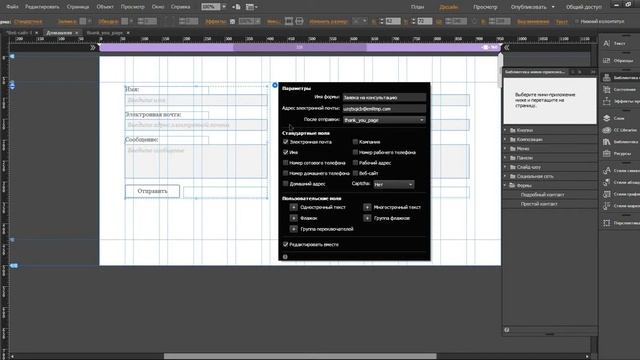The image size is (640, 360).
Task: Open the Библиотека мини-приложений panel icon
Action: click(607, 78)
